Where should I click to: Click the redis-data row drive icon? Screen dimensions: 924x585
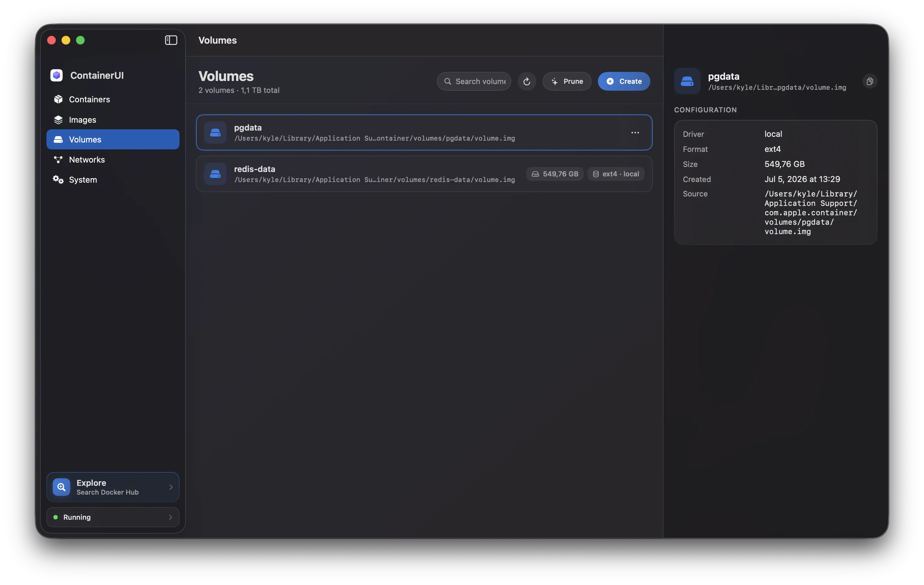pos(215,174)
